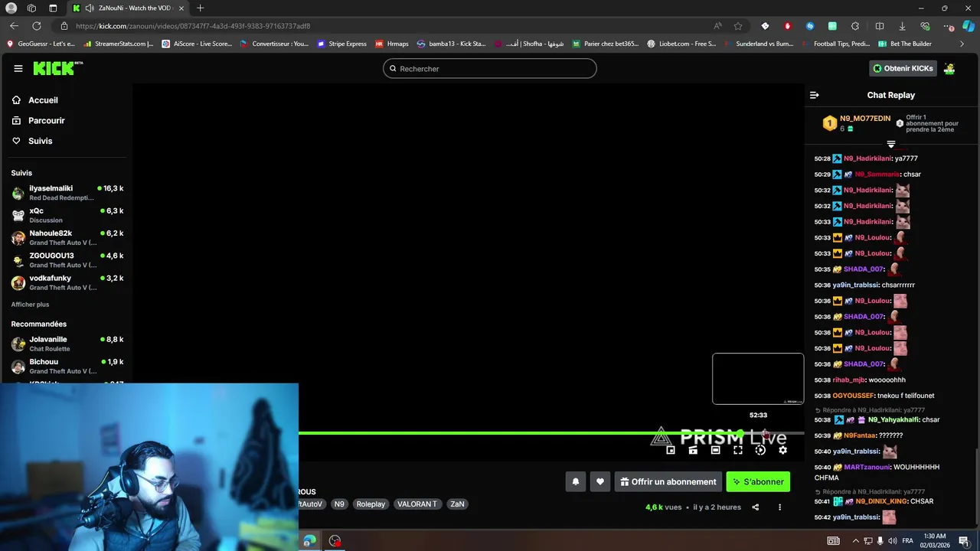
Task: Switch to the ZaNouNi VOD tab
Action: (126, 8)
